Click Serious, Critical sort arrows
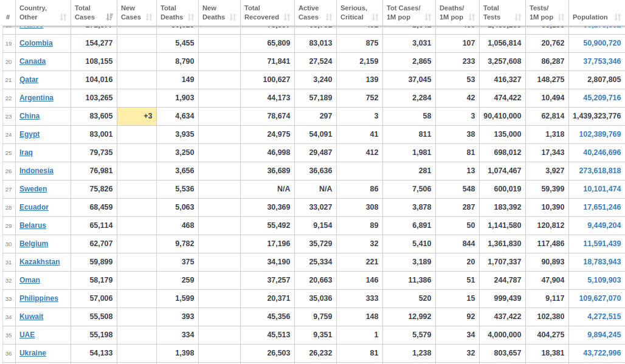 [x=375, y=17]
